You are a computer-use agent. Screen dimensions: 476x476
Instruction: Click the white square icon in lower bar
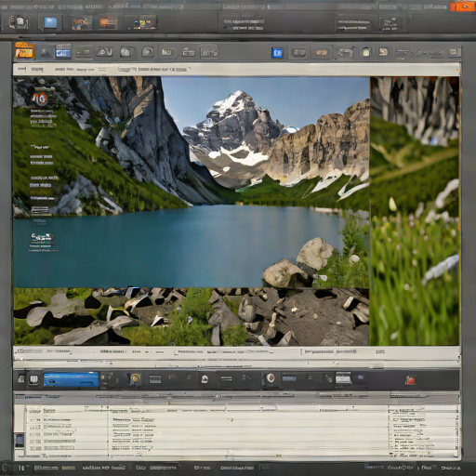(33, 379)
